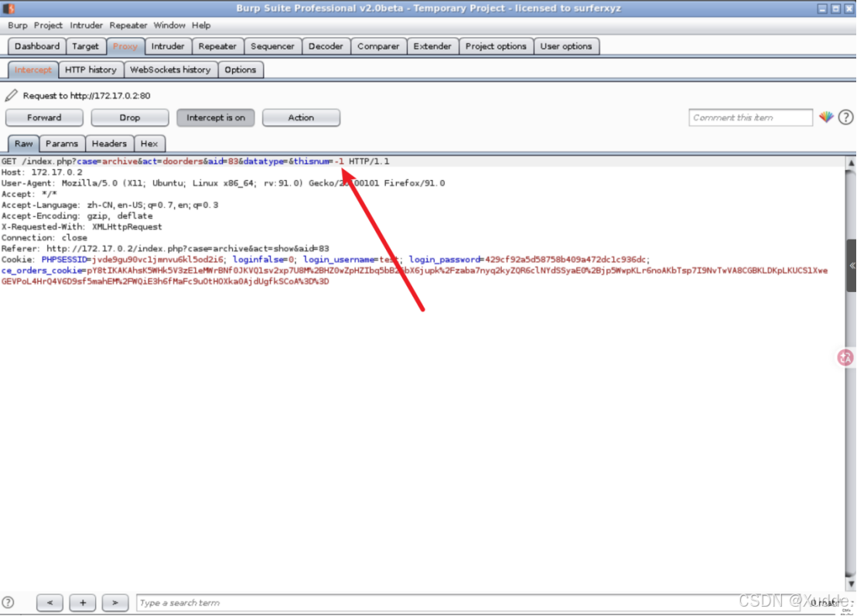This screenshot has height=616, width=857.
Task: Switch to the Headers view tab
Action: [109, 144]
